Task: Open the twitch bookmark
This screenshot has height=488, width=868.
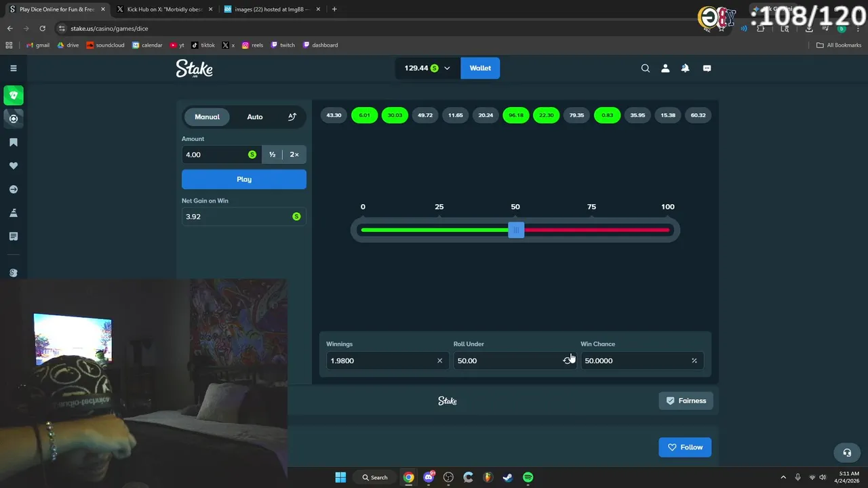Action: [283, 45]
